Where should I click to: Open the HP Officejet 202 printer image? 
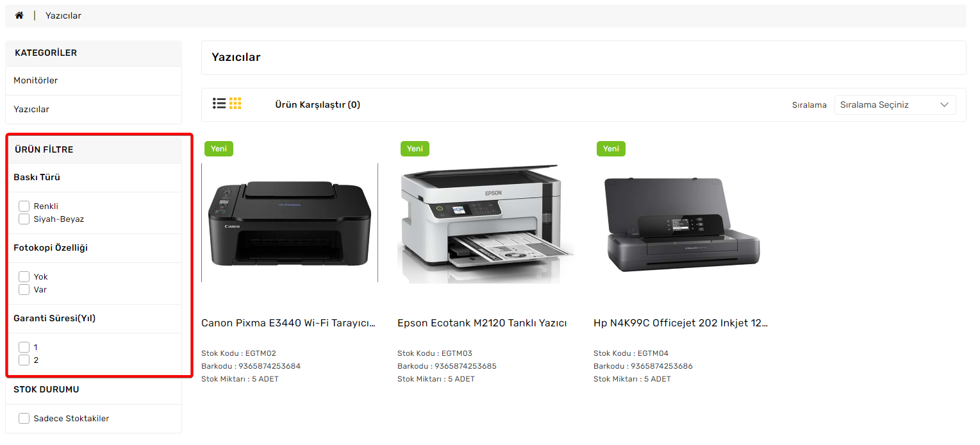(682, 222)
